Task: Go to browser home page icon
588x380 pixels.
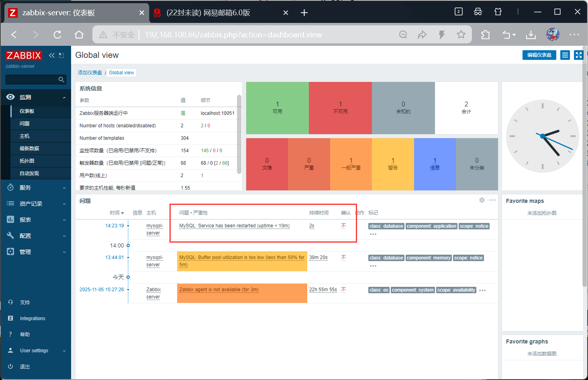Action: pos(79,35)
